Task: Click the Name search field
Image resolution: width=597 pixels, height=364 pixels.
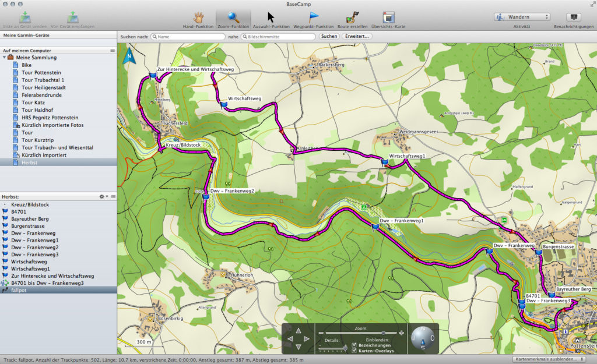Action: pos(188,37)
